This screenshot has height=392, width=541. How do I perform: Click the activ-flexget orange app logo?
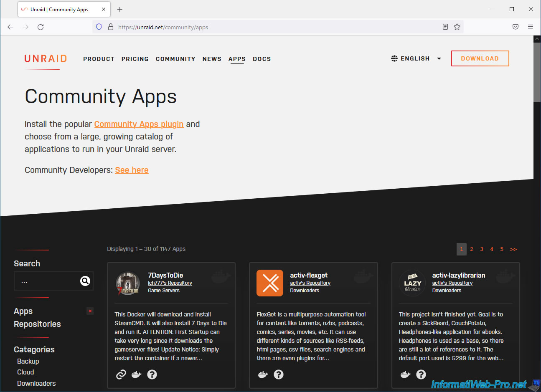point(270,283)
